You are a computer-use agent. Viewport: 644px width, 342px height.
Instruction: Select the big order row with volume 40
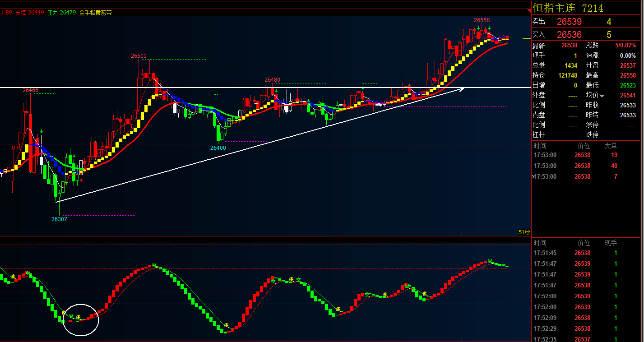[586, 166]
